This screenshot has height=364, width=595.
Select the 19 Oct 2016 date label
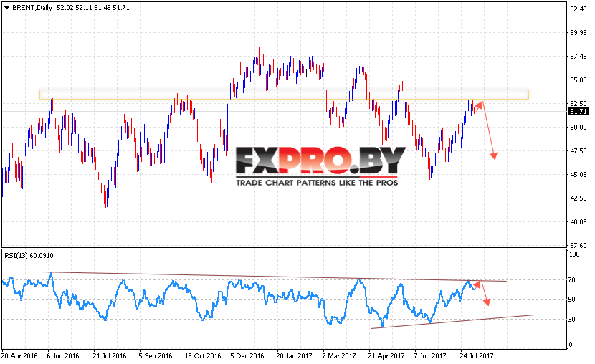(x=203, y=355)
